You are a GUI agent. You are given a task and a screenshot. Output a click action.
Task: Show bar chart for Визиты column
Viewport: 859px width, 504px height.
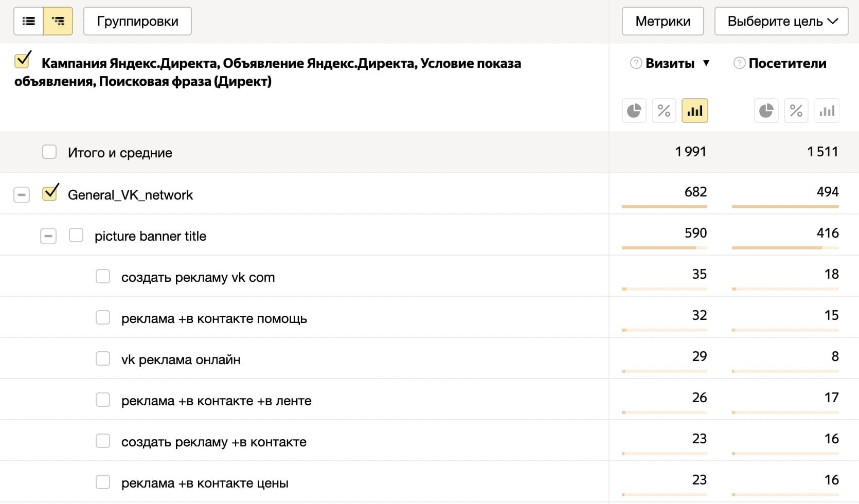(695, 111)
